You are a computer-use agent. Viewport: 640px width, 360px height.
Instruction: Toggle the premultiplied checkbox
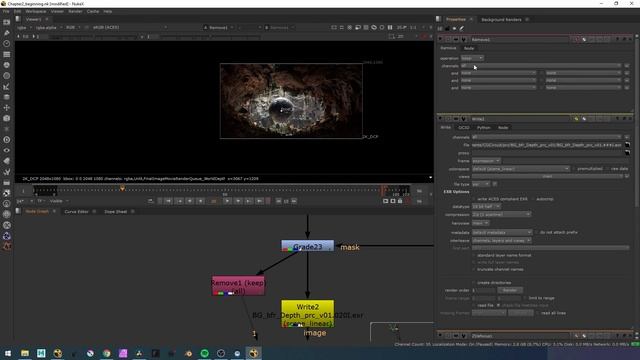[574, 169]
